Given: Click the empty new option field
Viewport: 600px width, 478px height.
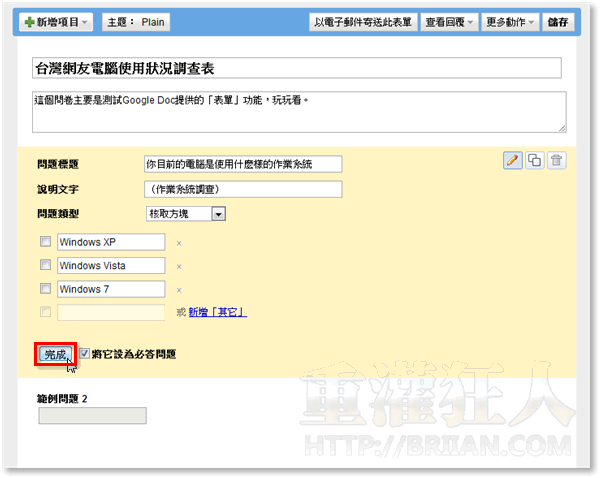Looking at the screenshot, I should (111, 312).
